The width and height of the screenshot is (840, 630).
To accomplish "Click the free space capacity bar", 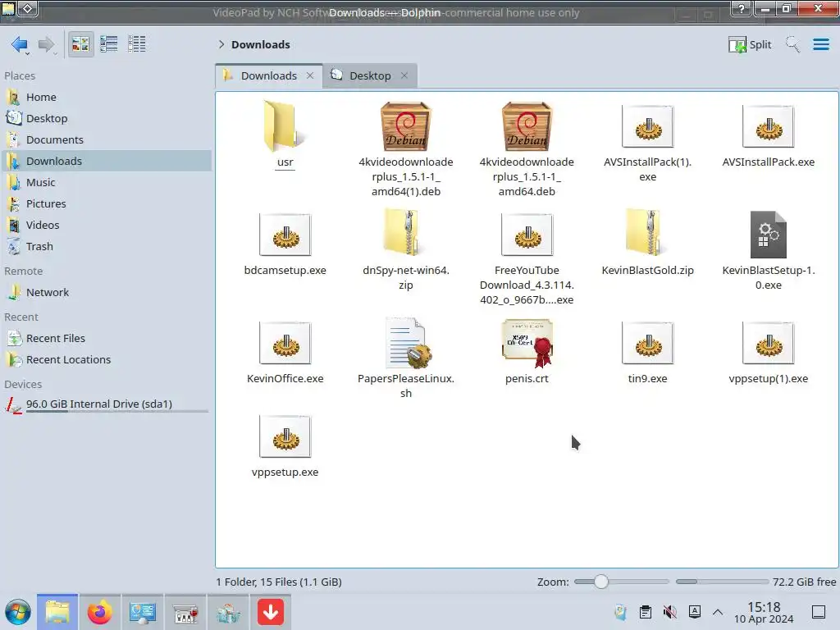I will pyautogui.click(x=722, y=582).
